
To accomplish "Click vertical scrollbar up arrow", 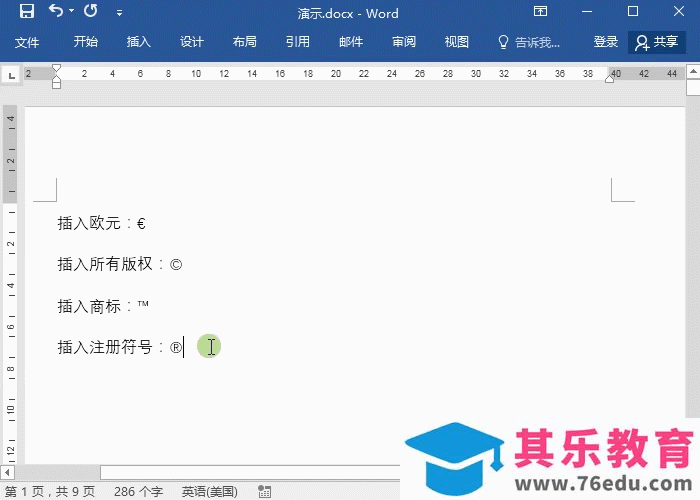I will tap(693, 71).
